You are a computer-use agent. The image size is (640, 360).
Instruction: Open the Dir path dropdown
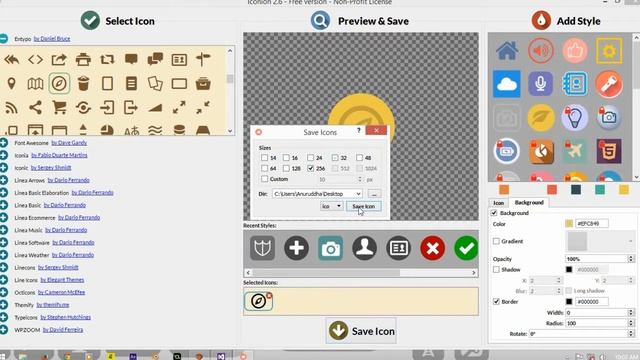click(x=358, y=194)
